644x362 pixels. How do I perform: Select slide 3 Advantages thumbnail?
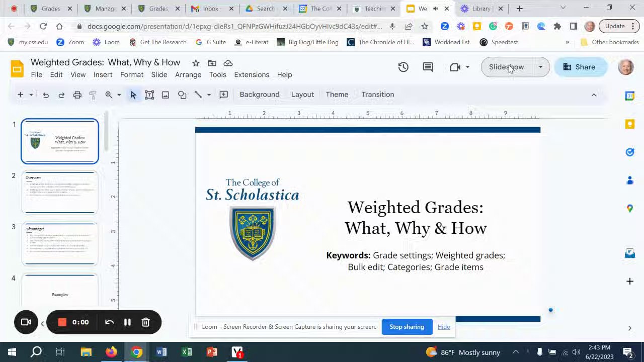pyautogui.click(x=60, y=244)
